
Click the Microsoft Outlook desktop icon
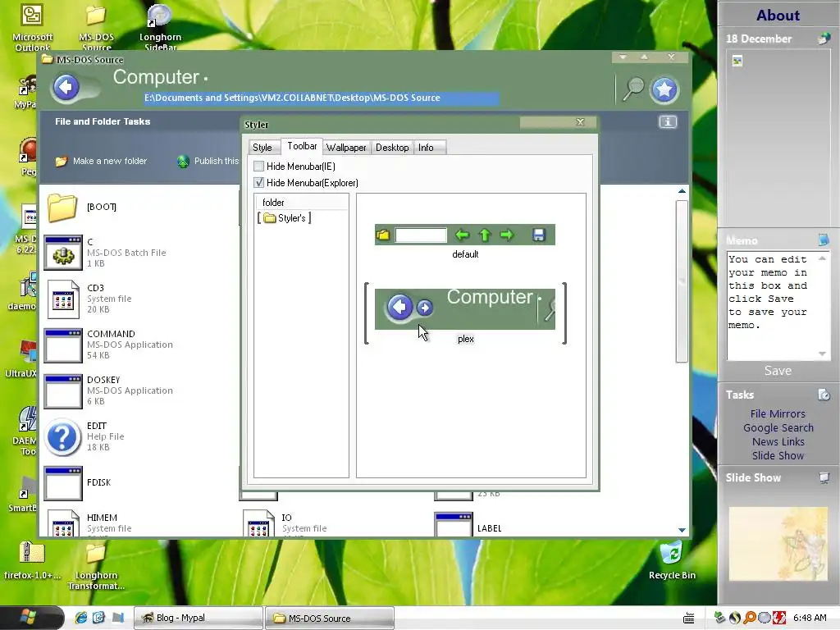click(32, 15)
